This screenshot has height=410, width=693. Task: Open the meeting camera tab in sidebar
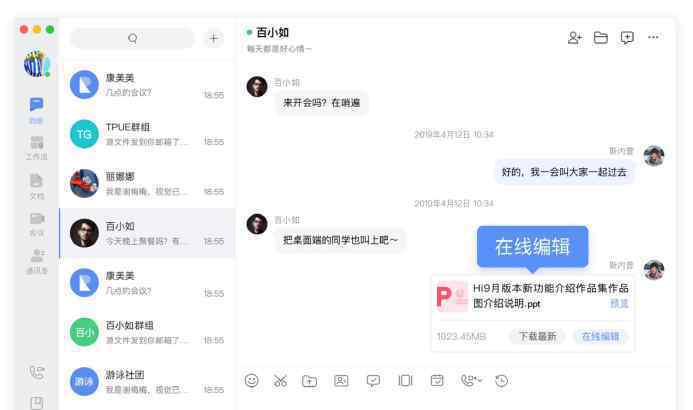click(37, 224)
